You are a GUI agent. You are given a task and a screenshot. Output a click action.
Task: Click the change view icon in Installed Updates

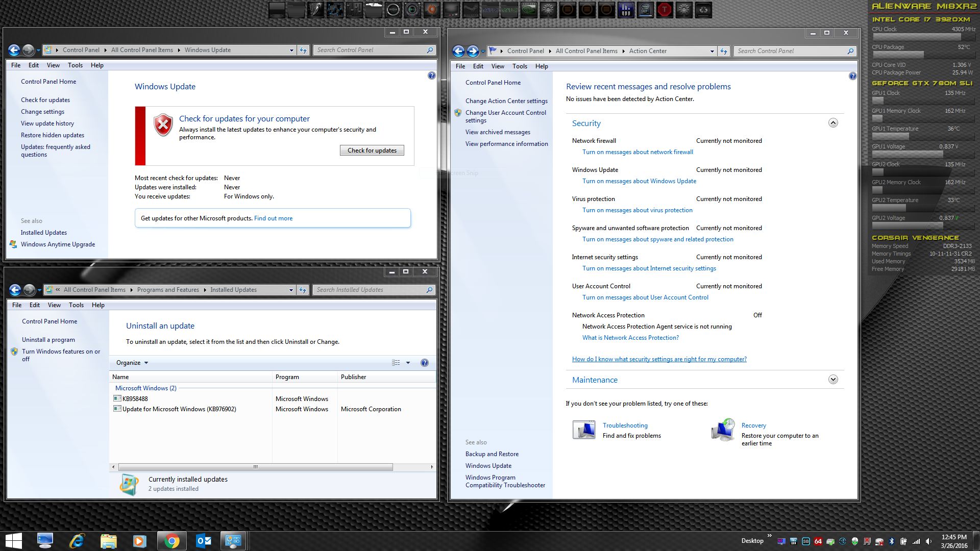pos(396,363)
